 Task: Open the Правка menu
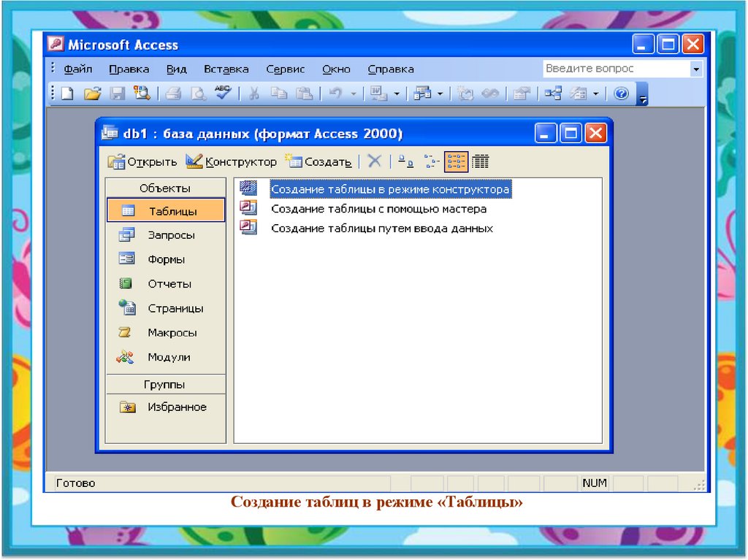click(129, 69)
